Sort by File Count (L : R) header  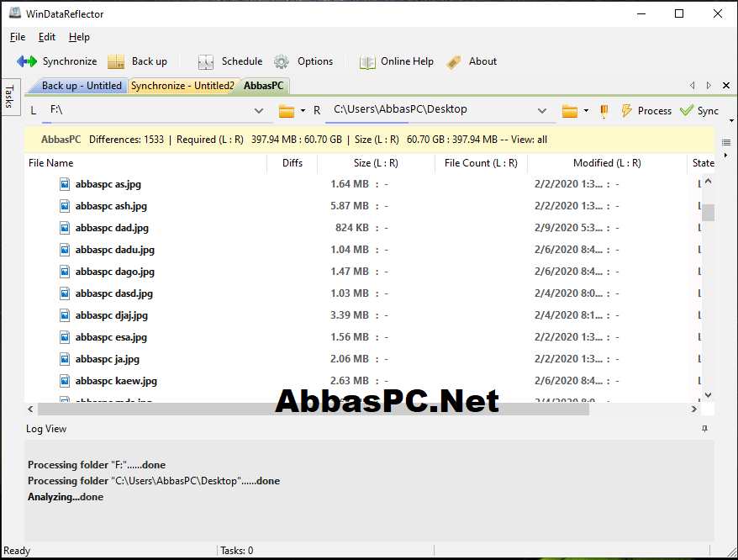[x=481, y=163]
